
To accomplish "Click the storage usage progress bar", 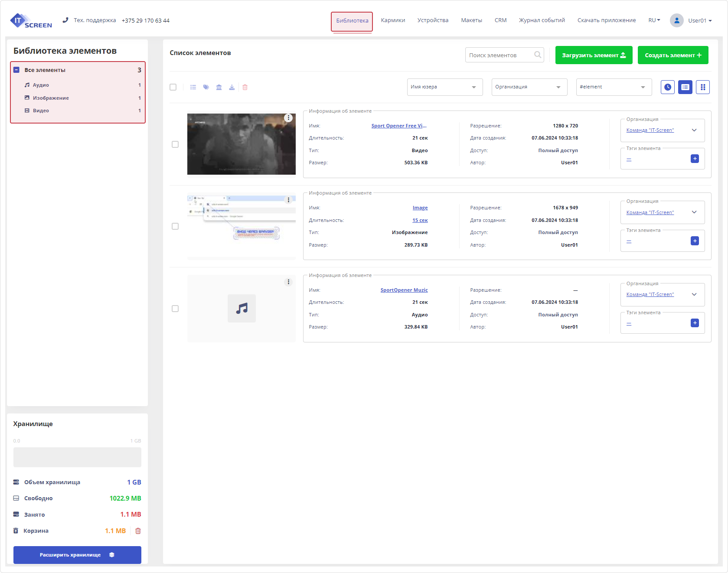I will coord(77,457).
